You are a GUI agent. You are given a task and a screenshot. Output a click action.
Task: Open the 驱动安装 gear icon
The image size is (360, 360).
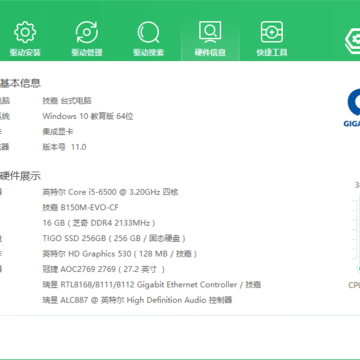pos(25,32)
